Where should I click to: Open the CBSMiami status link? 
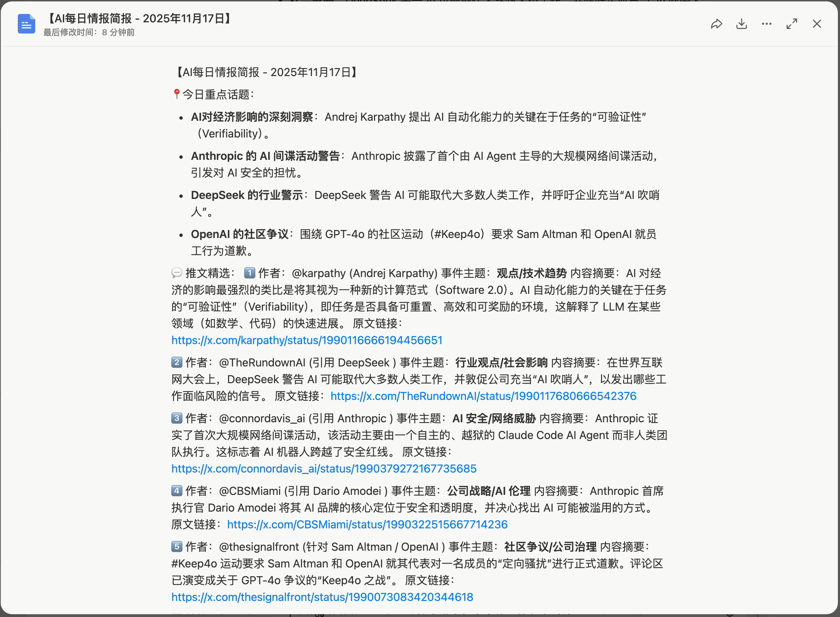[367, 525]
